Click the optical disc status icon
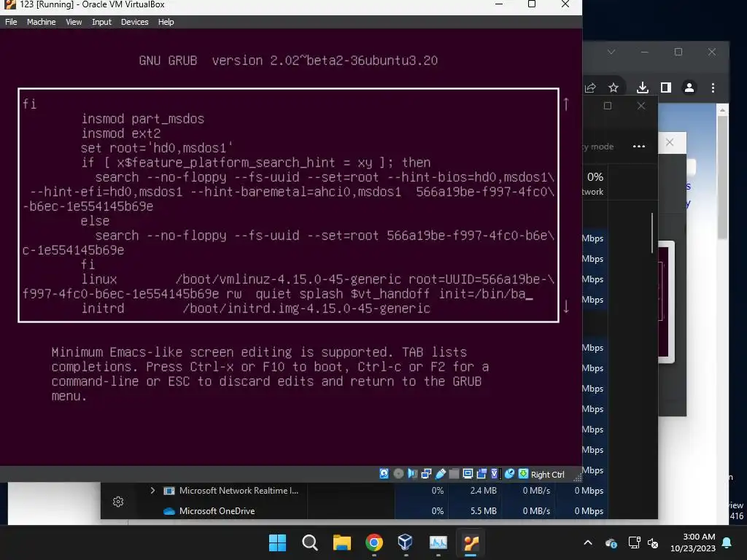This screenshot has height=560, width=747. [398, 474]
